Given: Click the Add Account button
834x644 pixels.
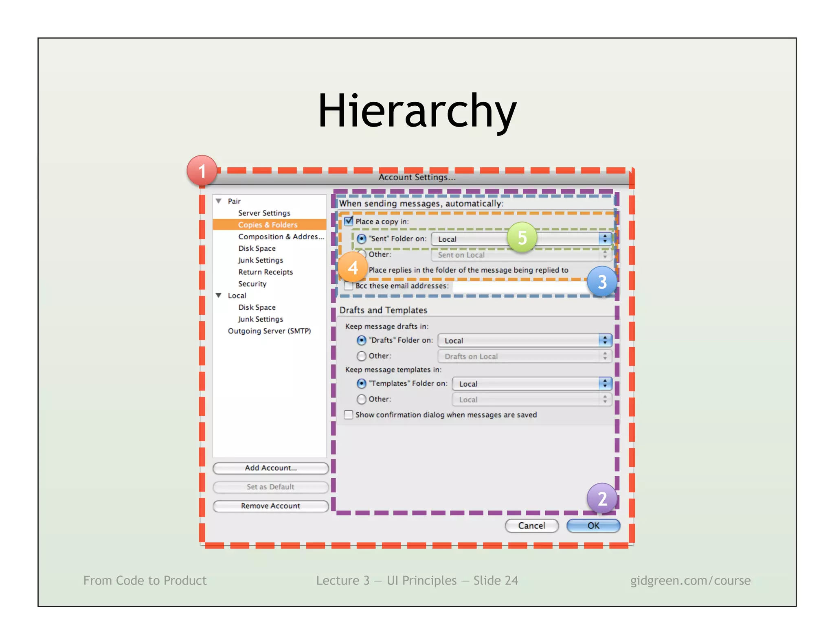Looking at the screenshot, I should 271,468.
